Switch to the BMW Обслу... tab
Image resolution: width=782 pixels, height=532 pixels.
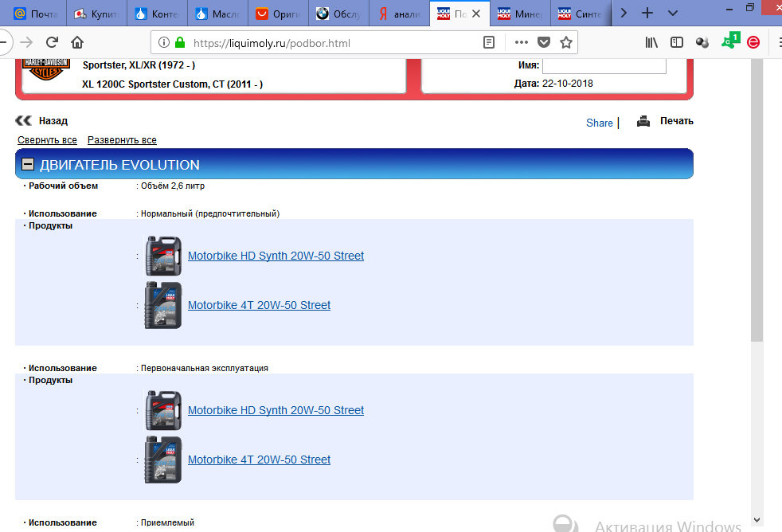pos(338,14)
